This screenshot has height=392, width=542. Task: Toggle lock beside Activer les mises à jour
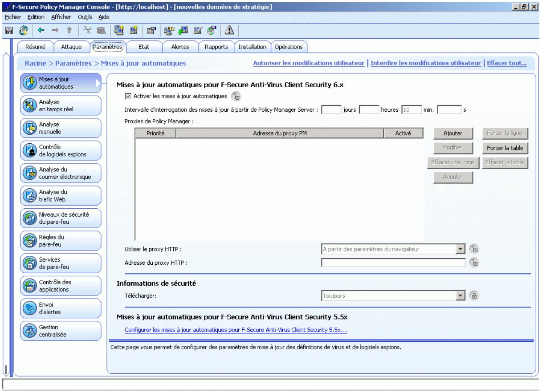pos(236,96)
